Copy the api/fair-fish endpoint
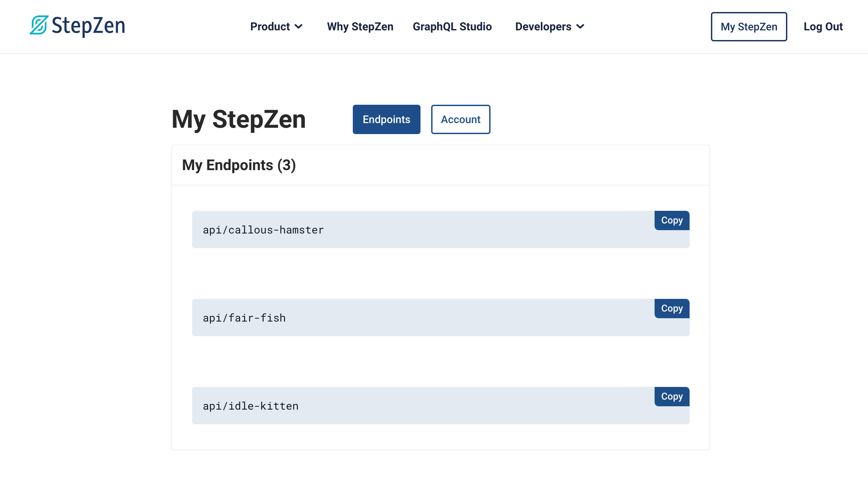Viewport: 868px width, 488px height. coord(672,309)
